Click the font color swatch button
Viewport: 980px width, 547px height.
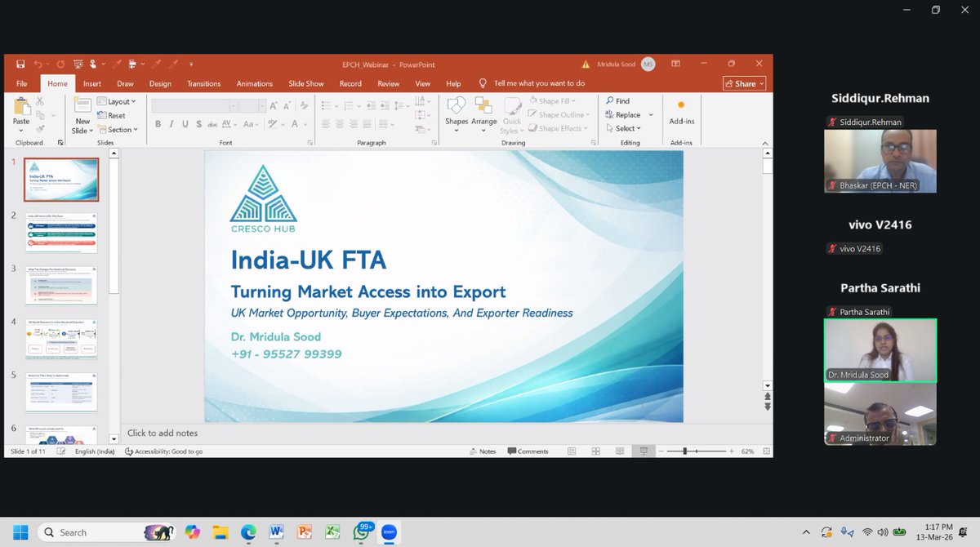[x=295, y=124]
